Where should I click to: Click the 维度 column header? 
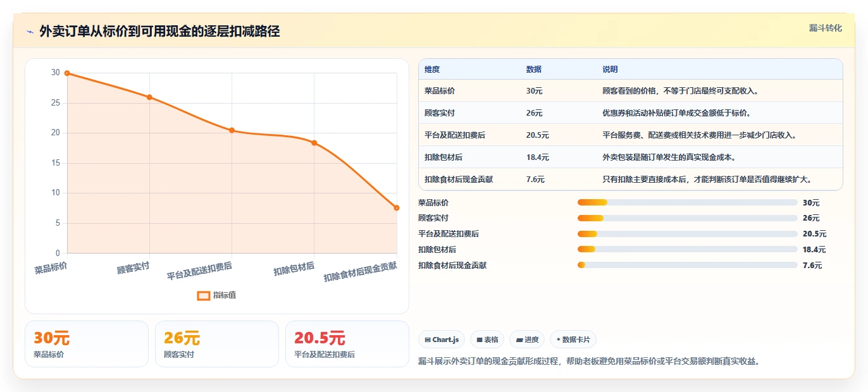pos(432,70)
